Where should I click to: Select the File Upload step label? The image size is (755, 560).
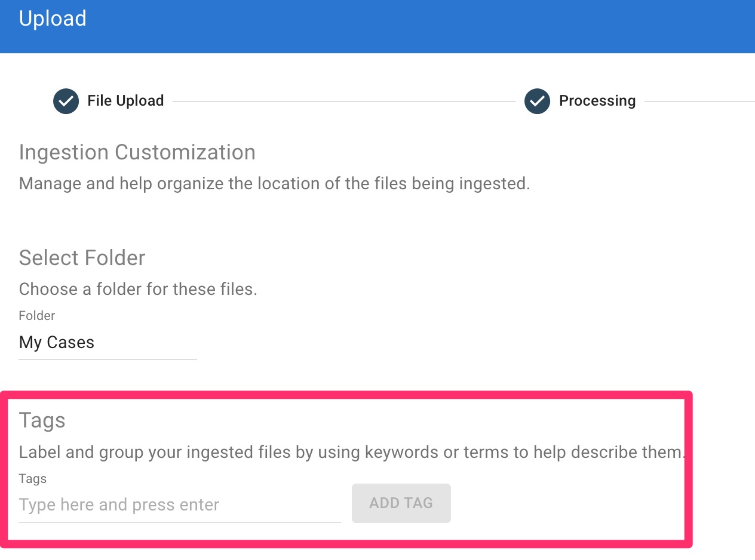tap(125, 101)
